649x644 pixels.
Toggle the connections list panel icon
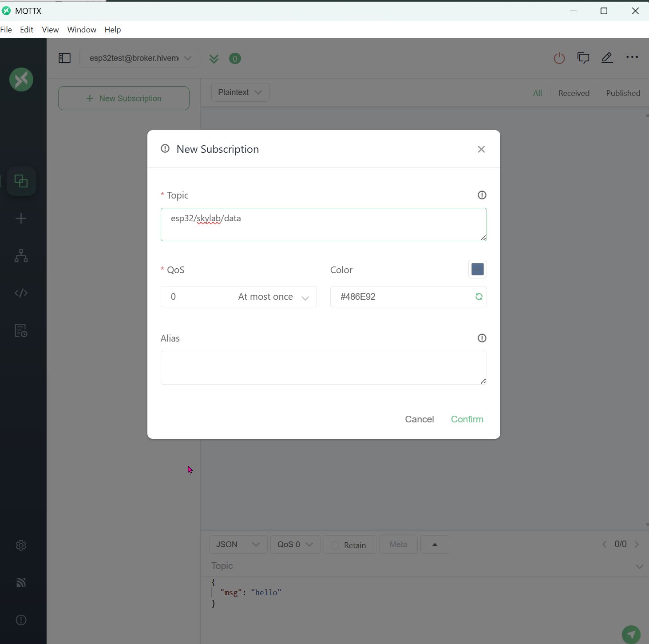click(64, 58)
